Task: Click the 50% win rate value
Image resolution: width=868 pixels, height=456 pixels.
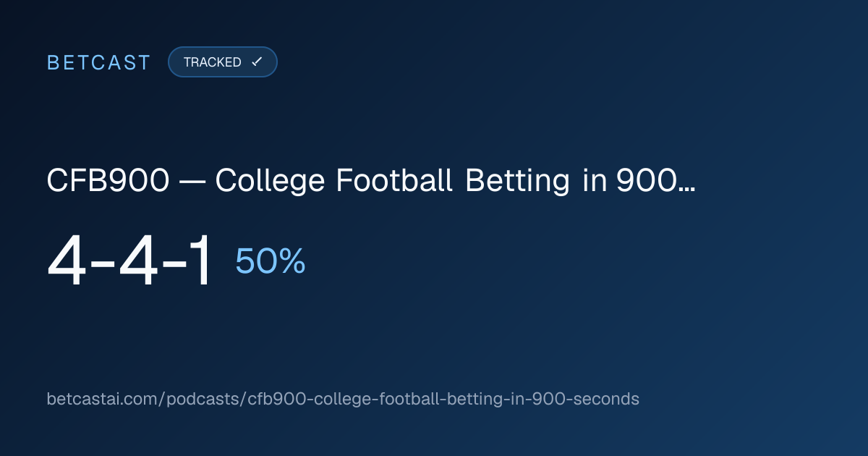Action: click(x=271, y=261)
